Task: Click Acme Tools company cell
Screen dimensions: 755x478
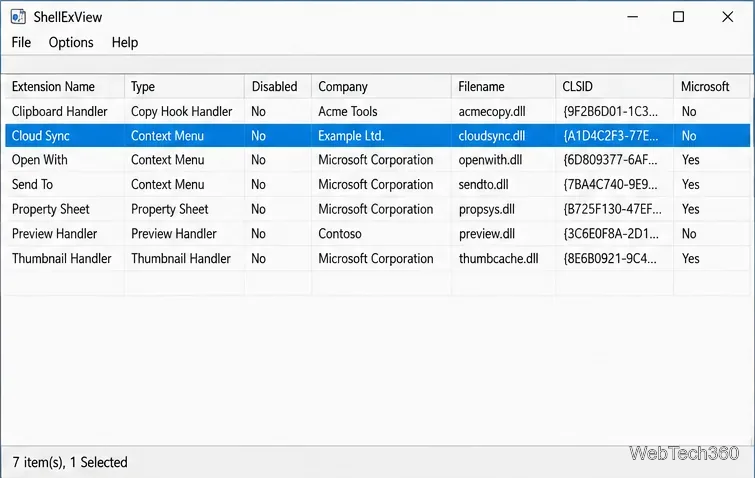Action: pos(348,112)
